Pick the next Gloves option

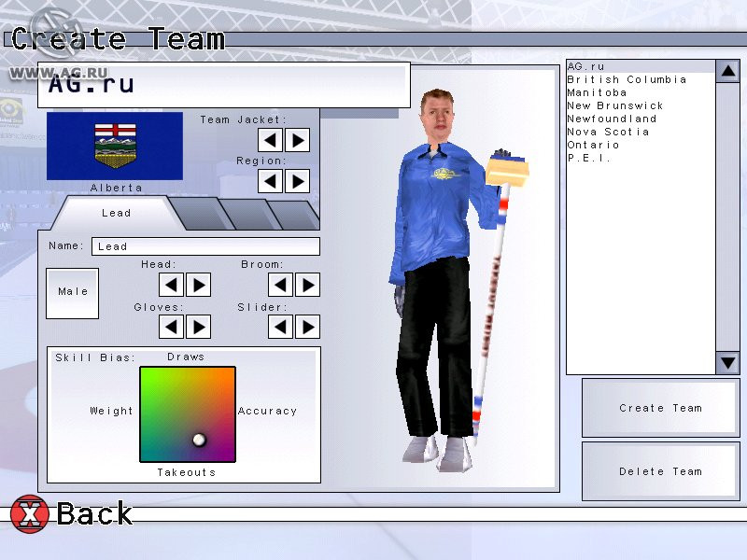coord(199,327)
